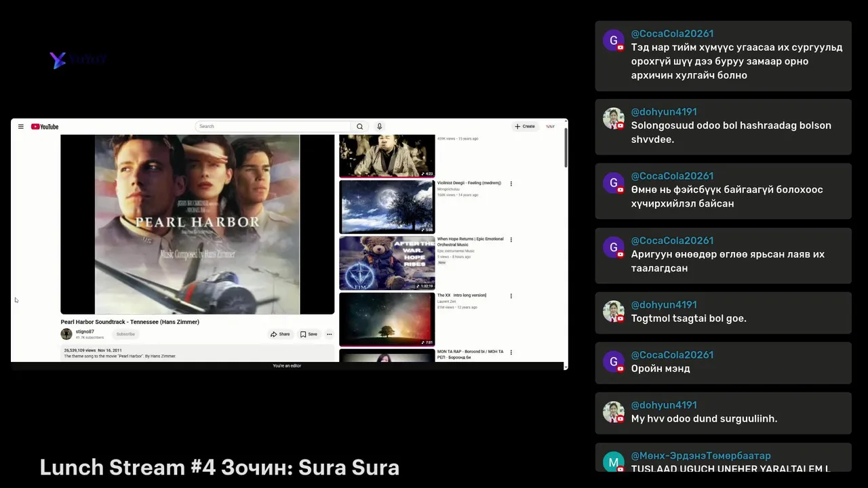The image size is (868, 488).
Task: Click the G avatar beside 'Оройн мэнд' comment
Action: click(614, 362)
